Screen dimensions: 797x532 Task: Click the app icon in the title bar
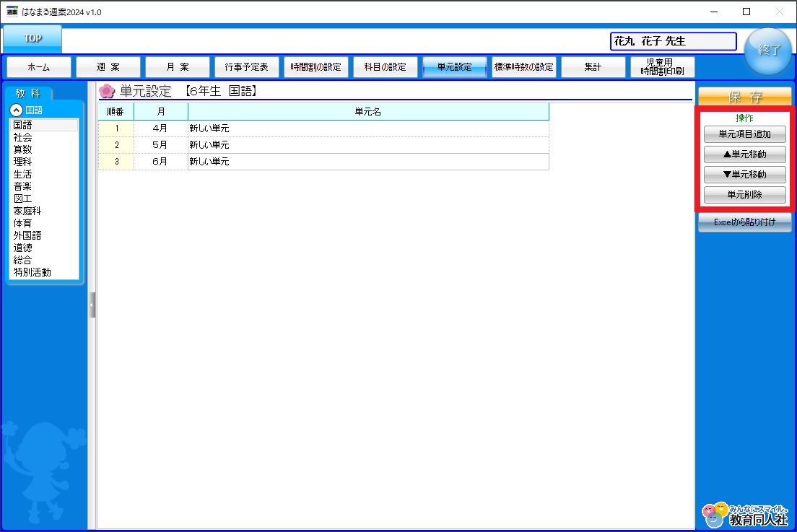tap(12, 12)
